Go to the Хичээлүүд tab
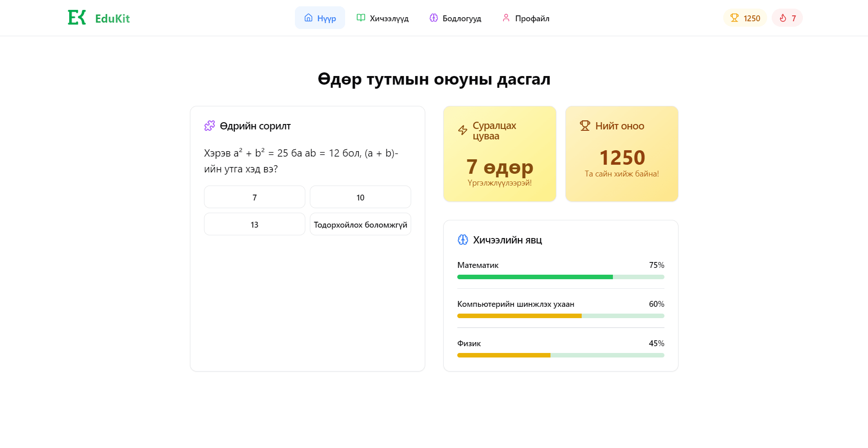Viewport: 868px width, 448px height. tap(383, 18)
